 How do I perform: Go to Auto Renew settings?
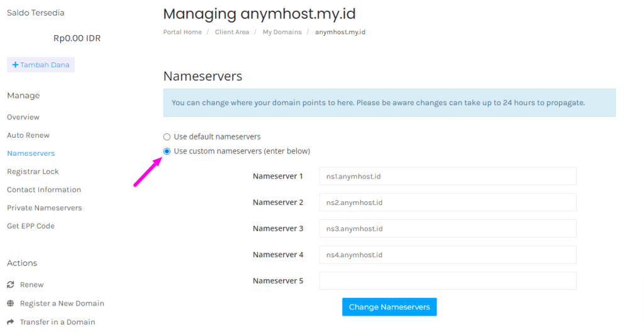28,135
